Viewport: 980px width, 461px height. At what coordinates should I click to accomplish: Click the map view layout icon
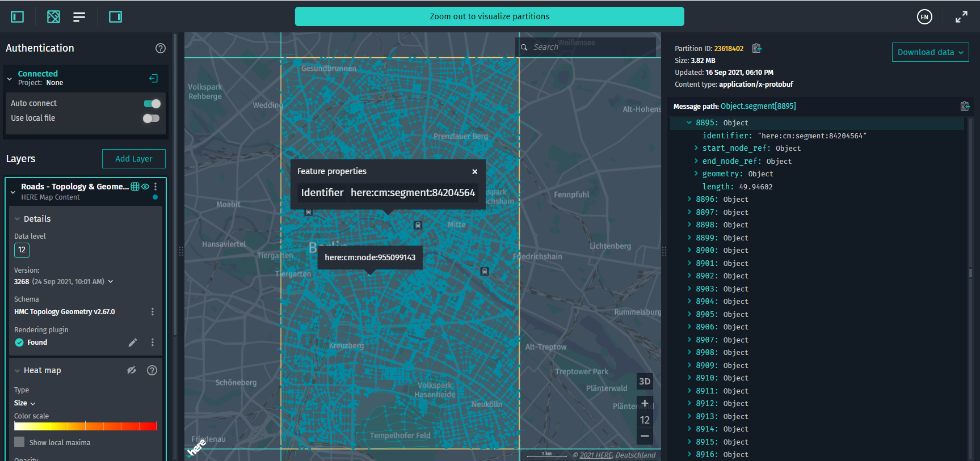(x=53, y=17)
